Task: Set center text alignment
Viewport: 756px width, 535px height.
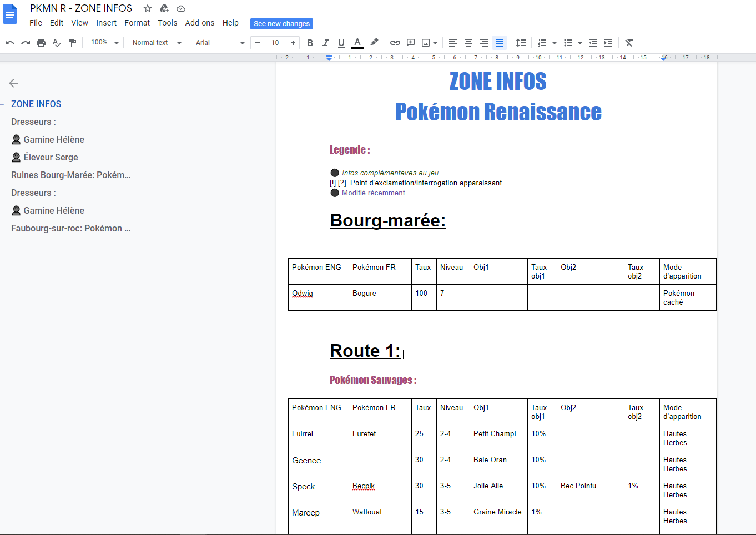Action: 468,43
